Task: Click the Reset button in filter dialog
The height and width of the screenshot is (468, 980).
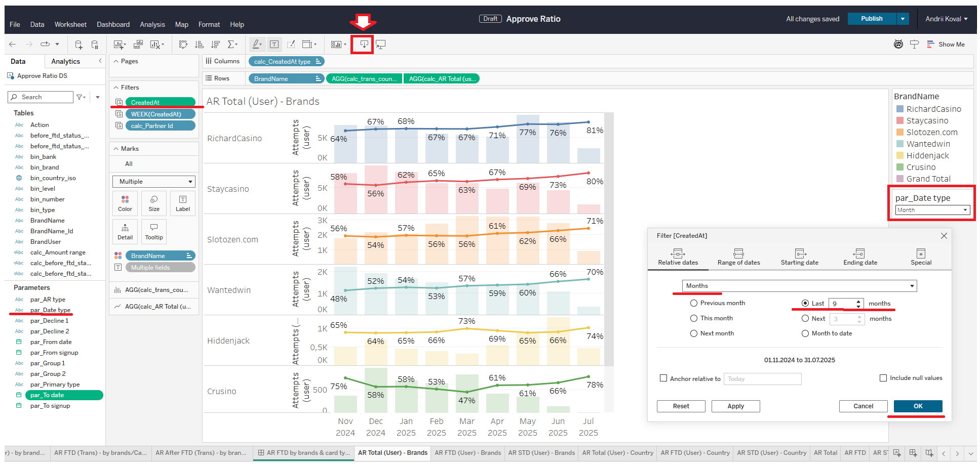Action: tap(681, 406)
